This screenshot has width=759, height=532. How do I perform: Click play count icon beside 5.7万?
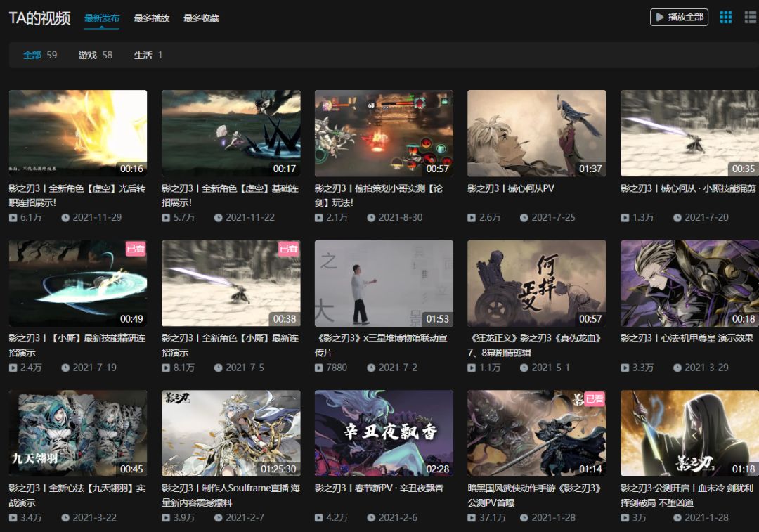pos(166,218)
